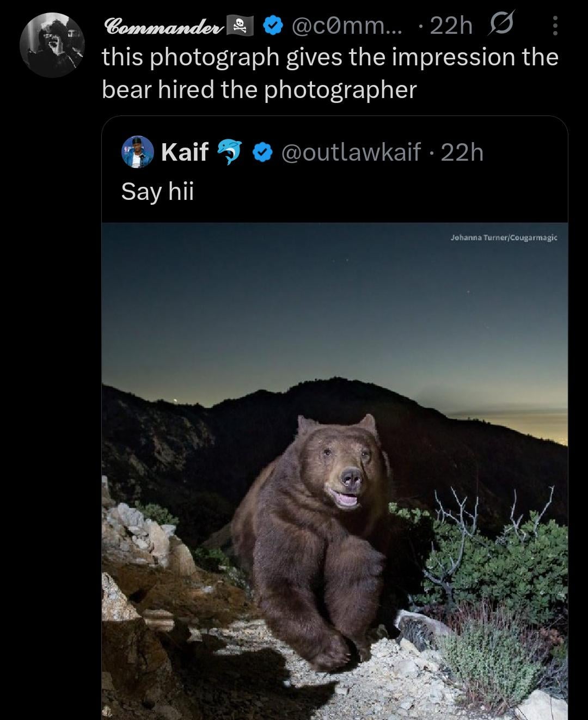Click the quoted tweet's 22h timestamp
Image resolution: width=588 pixels, height=720 pixels.
[462, 152]
